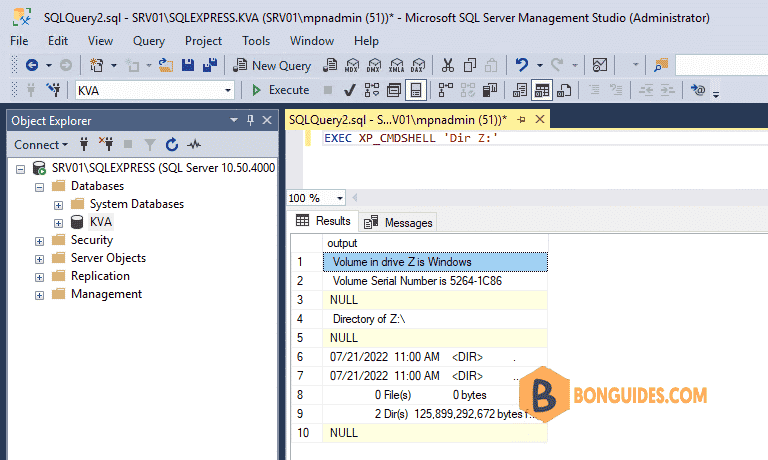This screenshot has width=768, height=460.
Task: Open the Activity Monitor icon
Action: 600,65
